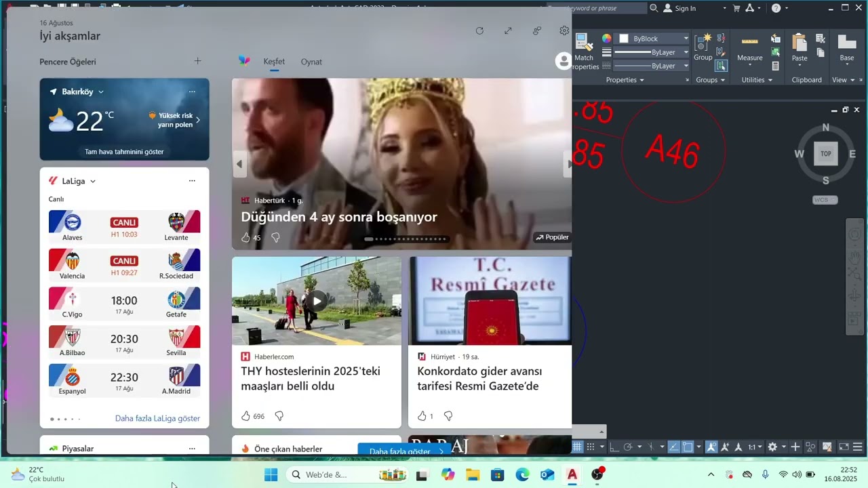The height and width of the screenshot is (488, 868).
Task: Click Quick Select icon in Utilities
Action: coord(775,38)
